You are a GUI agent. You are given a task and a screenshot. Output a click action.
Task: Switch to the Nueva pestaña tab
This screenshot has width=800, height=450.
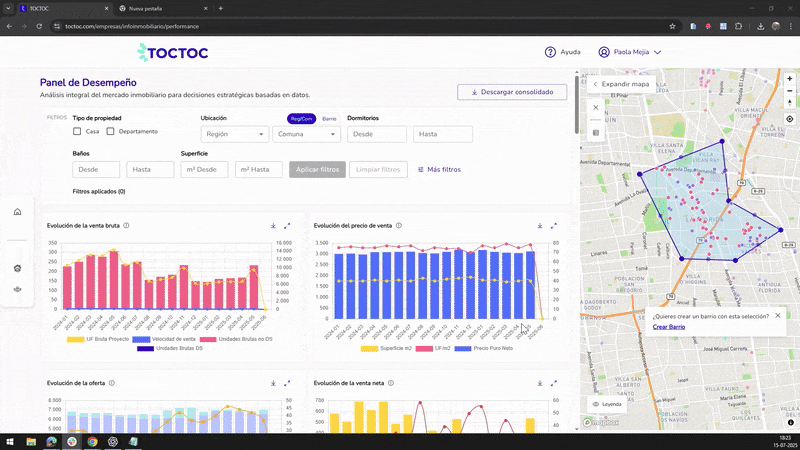162,9
